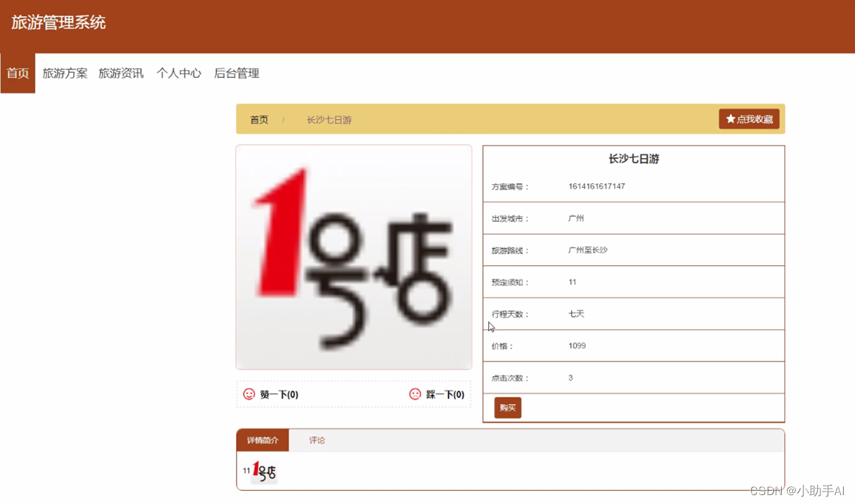Open the 首页 navigation tab
This screenshot has width=855, height=504.
point(18,73)
